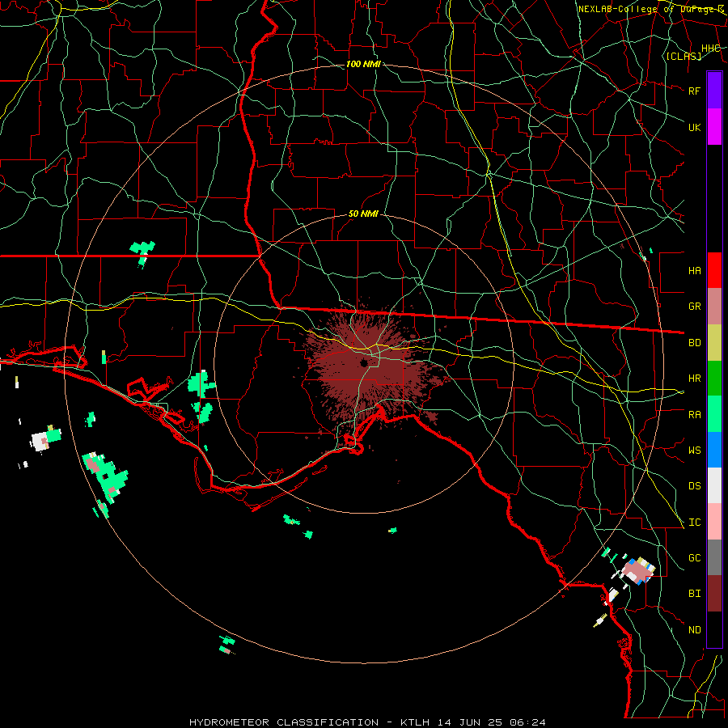Click the HHC product code label
This screenshot has width=728, height=728.
(x=710, y=49)
